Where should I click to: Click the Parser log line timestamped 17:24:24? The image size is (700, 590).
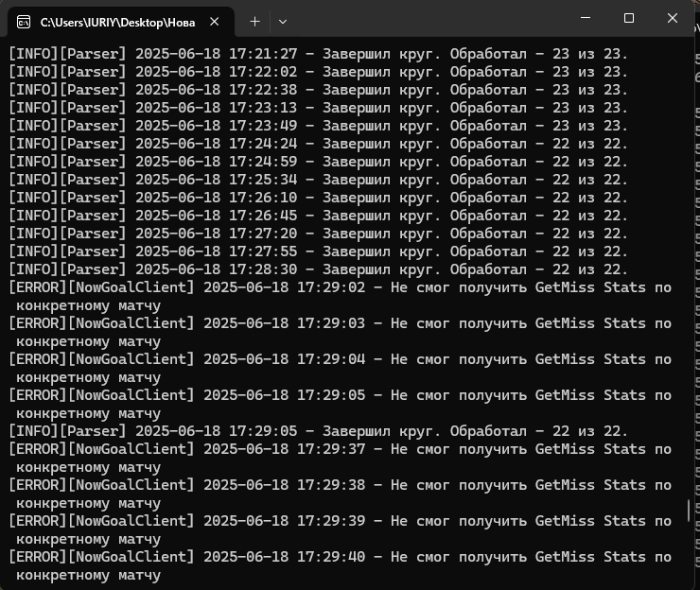click(x=318, y=144)
